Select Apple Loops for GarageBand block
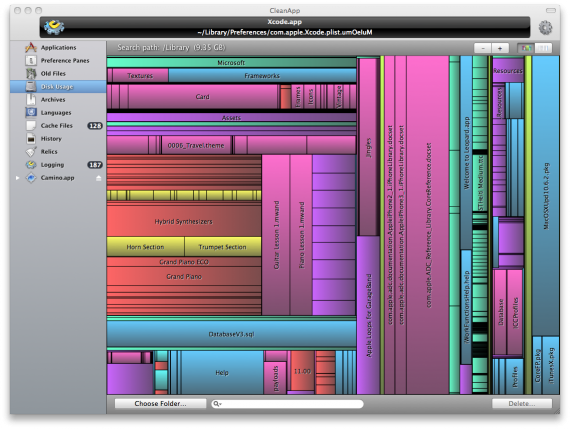Image resolution: width=570 pixels, height=429 pixels. coord(368,315)
